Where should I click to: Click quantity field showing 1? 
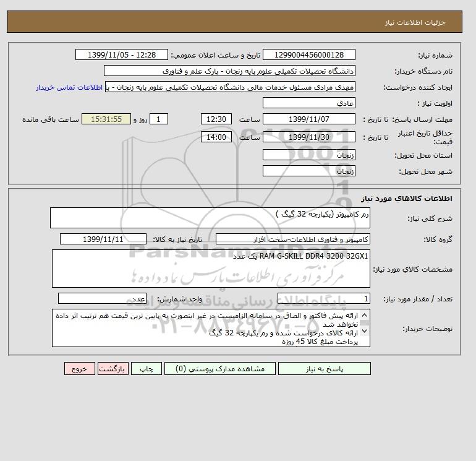tap(323, 298)
